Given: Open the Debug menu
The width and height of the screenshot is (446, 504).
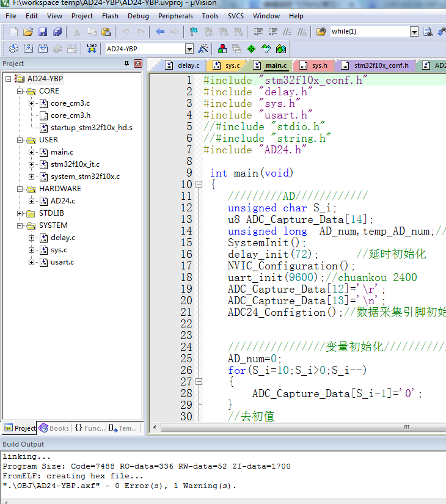Looking at the screenshot, I should click(138, 16).
